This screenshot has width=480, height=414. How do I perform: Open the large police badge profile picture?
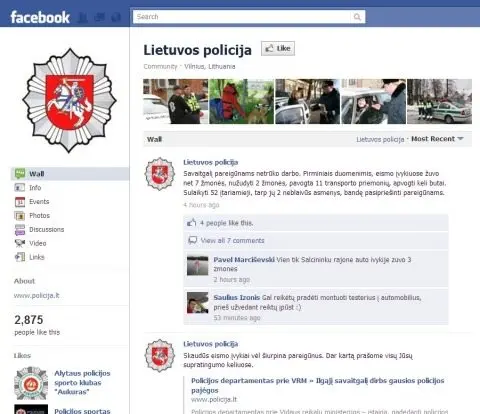coord(69,100)
